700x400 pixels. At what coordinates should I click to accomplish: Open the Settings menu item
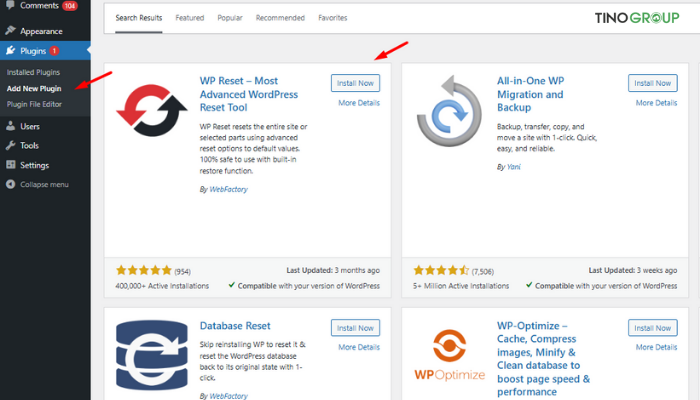(x=34, y=165)
